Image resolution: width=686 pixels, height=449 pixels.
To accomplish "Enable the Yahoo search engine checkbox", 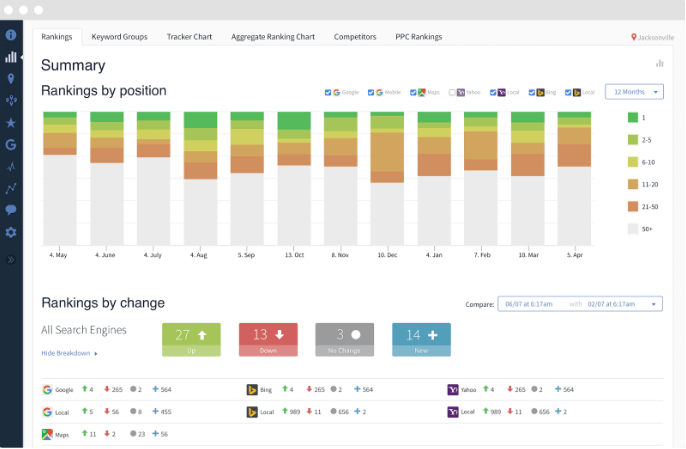I will [451, 92].
